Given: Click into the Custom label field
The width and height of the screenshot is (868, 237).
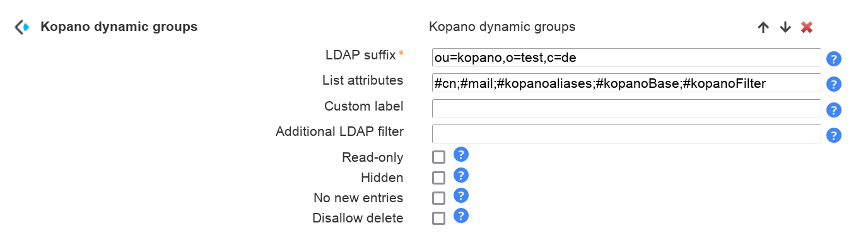Looking at the screenshot, I should pyautogui.click(x=626, y=109).
